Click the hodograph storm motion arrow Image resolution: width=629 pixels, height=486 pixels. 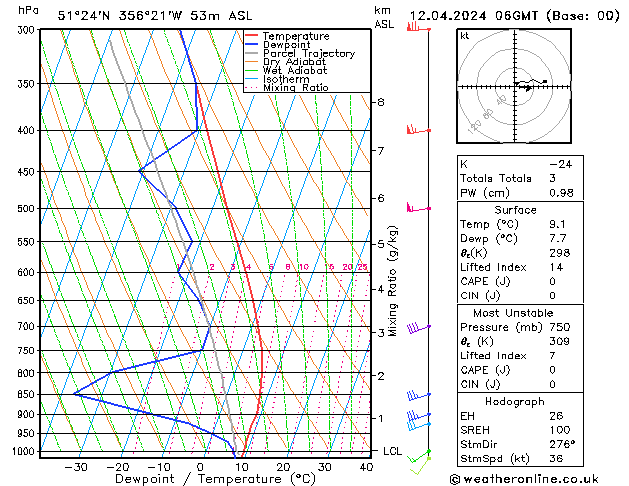[527, 88]
